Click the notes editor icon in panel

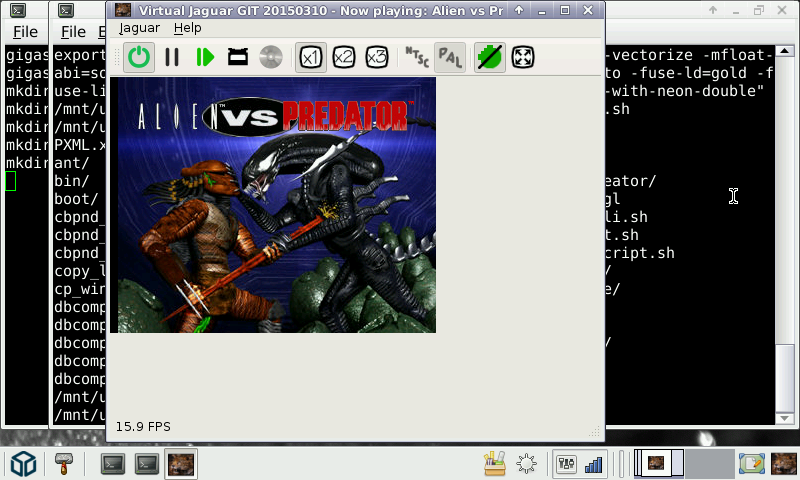pos(752,464)
